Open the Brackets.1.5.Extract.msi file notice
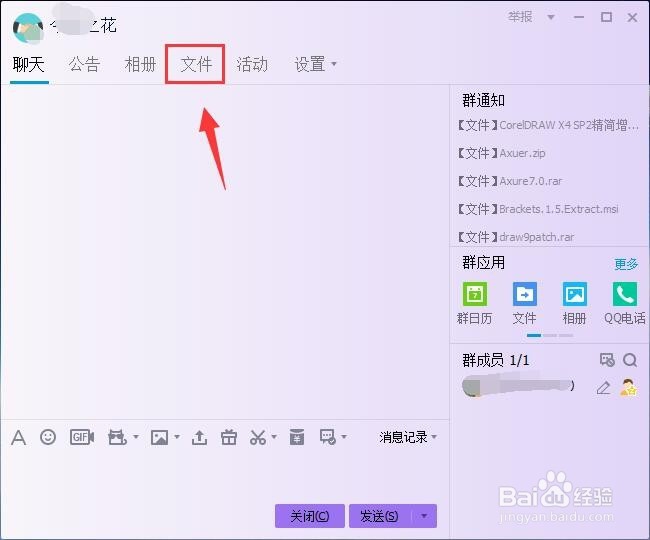 pyautogui.click(x=538, y=209)
